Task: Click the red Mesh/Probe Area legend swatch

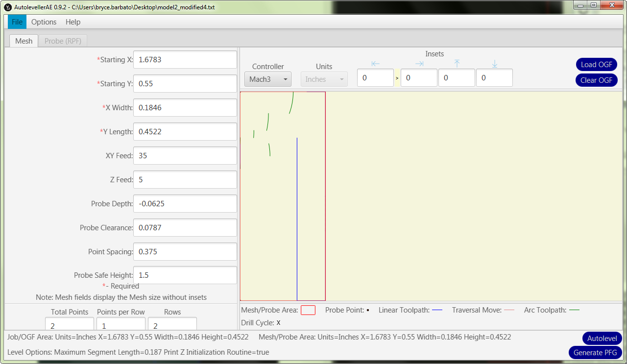Action: click(308, 310)
